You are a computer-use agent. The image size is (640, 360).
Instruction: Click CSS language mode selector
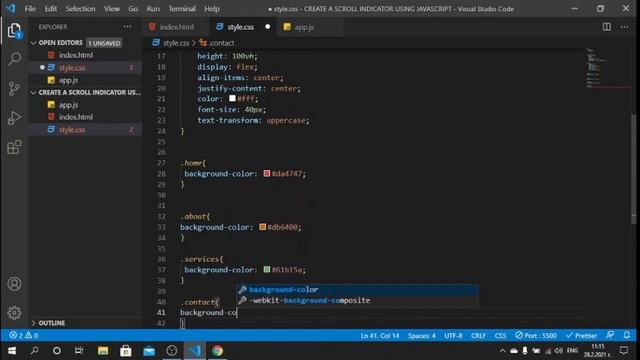coord(500,336)
